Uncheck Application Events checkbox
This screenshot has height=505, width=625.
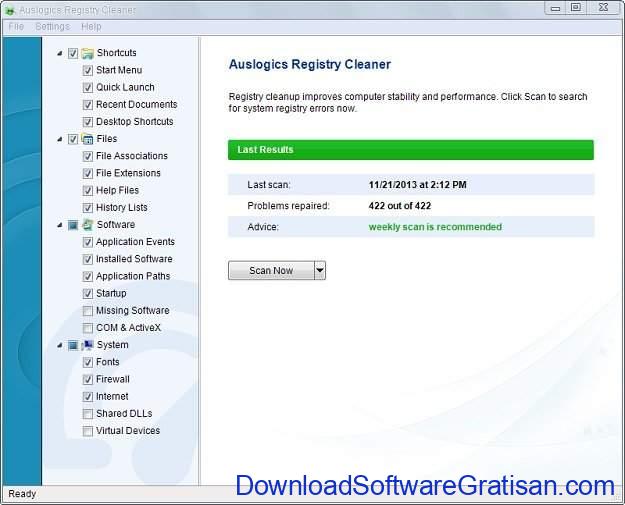88,242
